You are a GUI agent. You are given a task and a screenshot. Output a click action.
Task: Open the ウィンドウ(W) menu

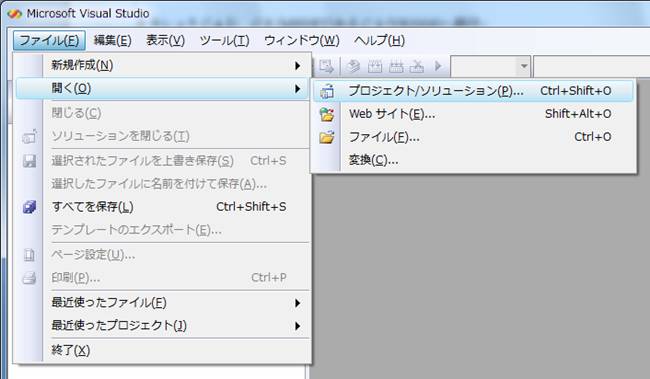(301, 40)
